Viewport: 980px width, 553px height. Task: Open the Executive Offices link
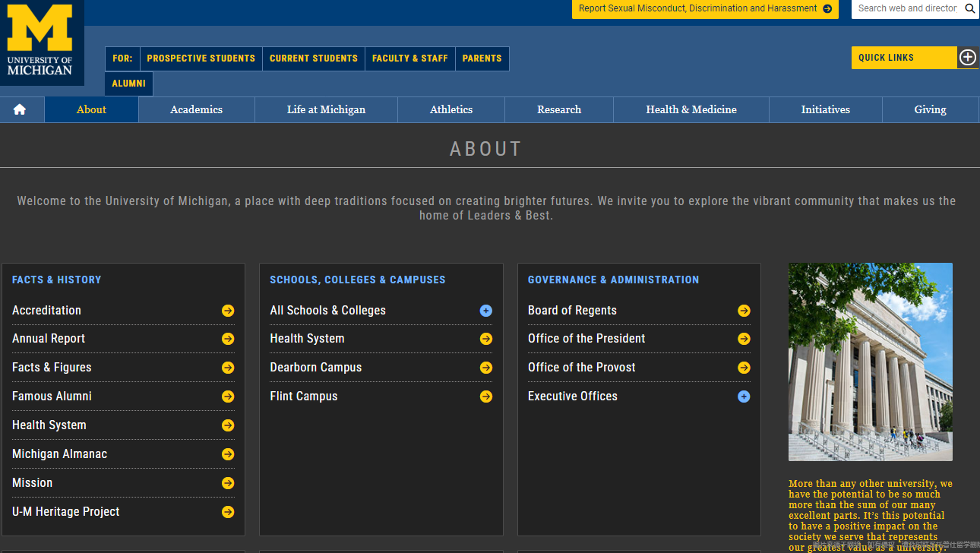573,397
